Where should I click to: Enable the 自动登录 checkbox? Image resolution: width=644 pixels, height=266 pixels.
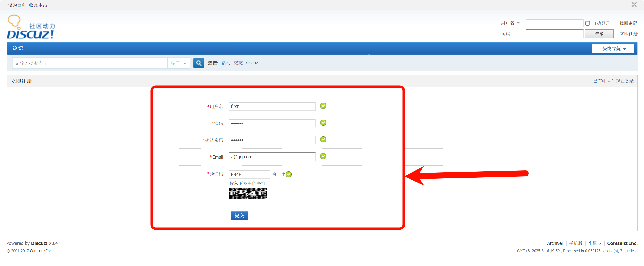[x=588, y=23]
